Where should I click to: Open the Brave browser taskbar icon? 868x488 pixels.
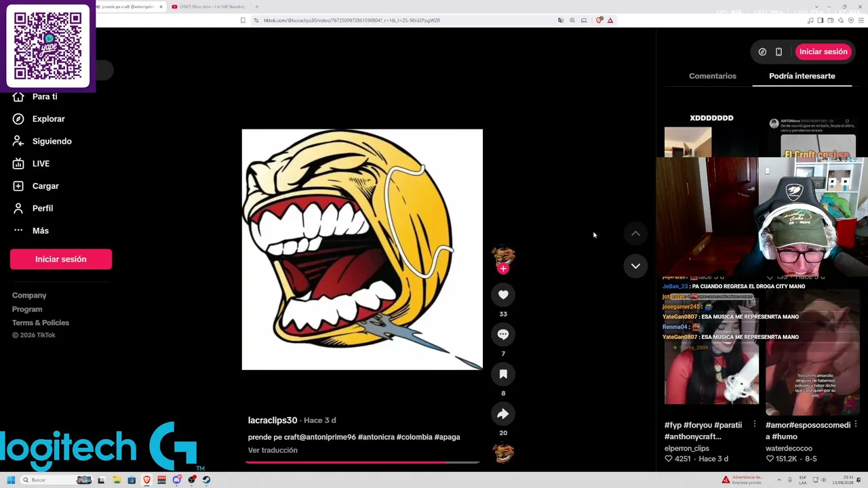click(146, 480)
